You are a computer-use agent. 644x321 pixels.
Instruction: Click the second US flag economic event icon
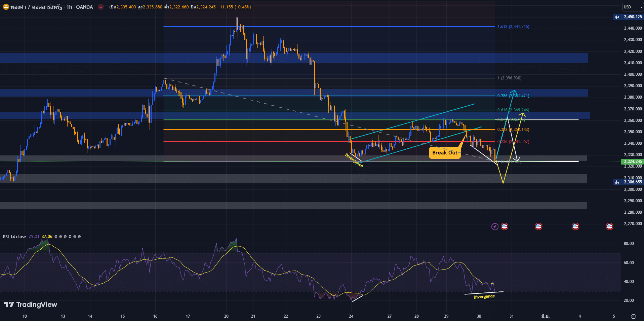point(538,226)
